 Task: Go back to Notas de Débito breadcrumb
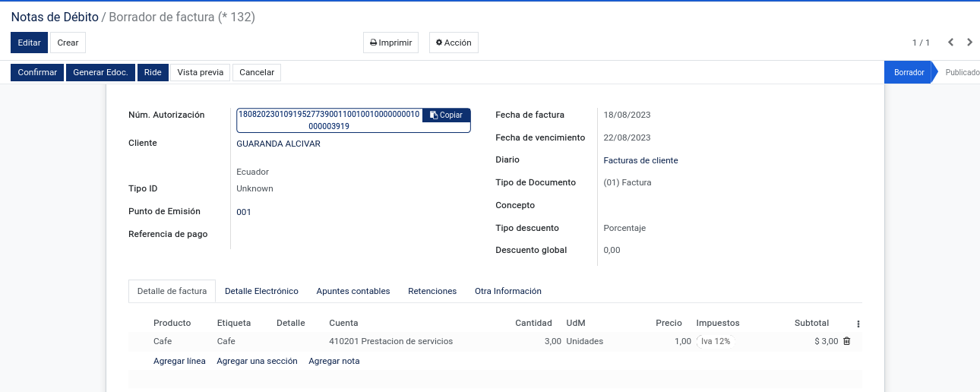55,17
